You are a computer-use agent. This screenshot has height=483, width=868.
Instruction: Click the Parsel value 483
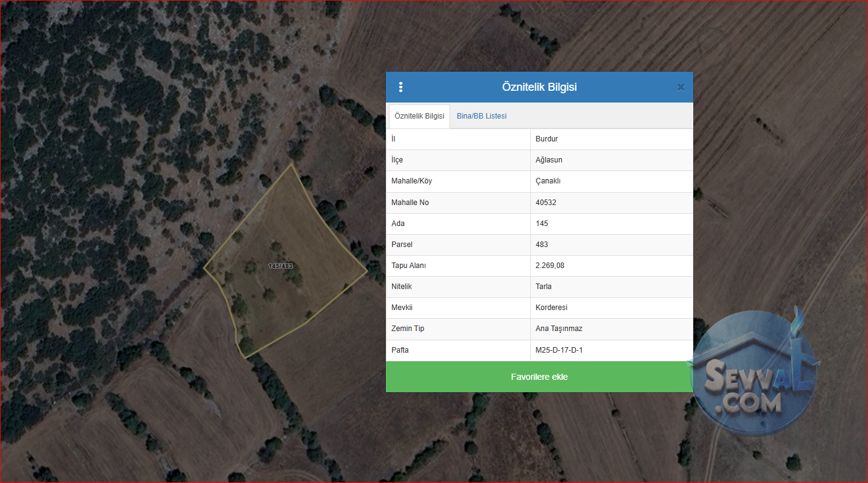click(541, 245)
